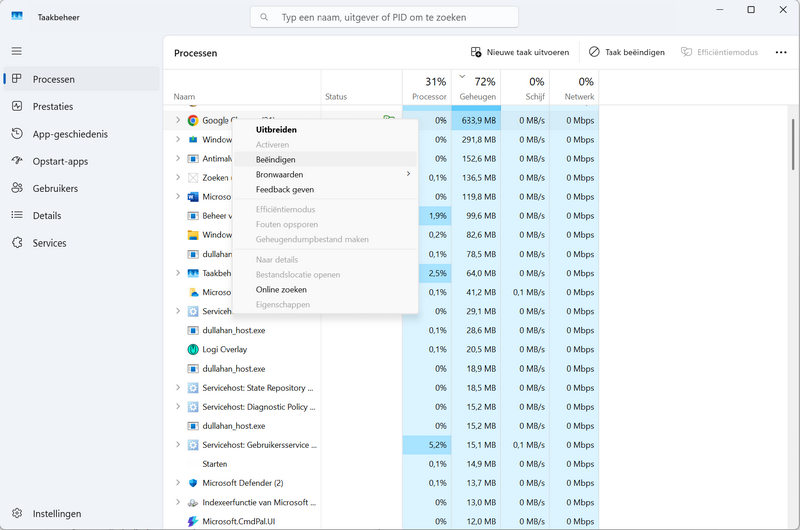Choose Beëindigen in the context menu
The height and width of the screenshot is (530, 800).
tap(276, 159)
